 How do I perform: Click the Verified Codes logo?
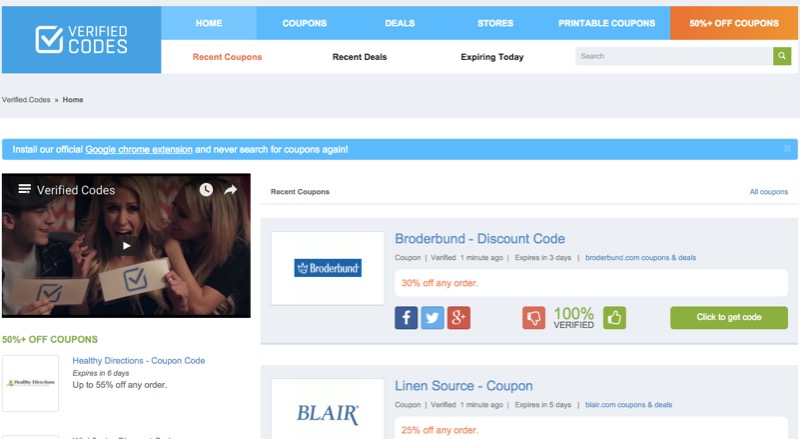click(82, 39)
